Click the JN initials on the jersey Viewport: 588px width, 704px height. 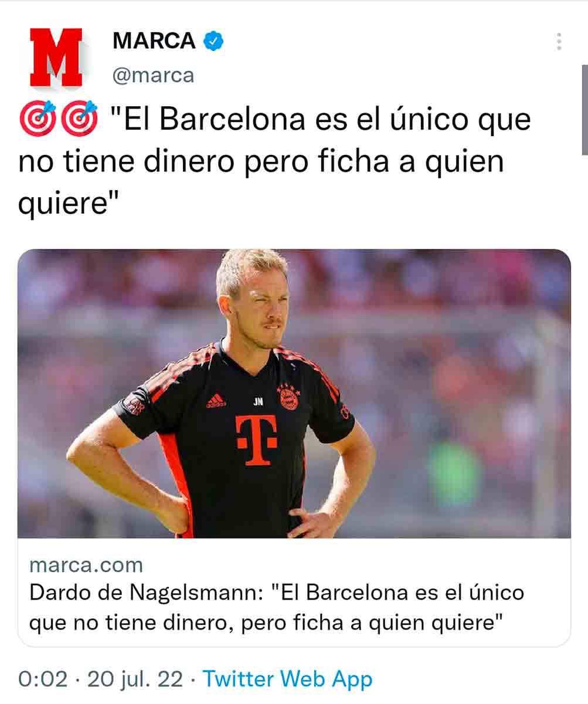[x=258, y=402]
